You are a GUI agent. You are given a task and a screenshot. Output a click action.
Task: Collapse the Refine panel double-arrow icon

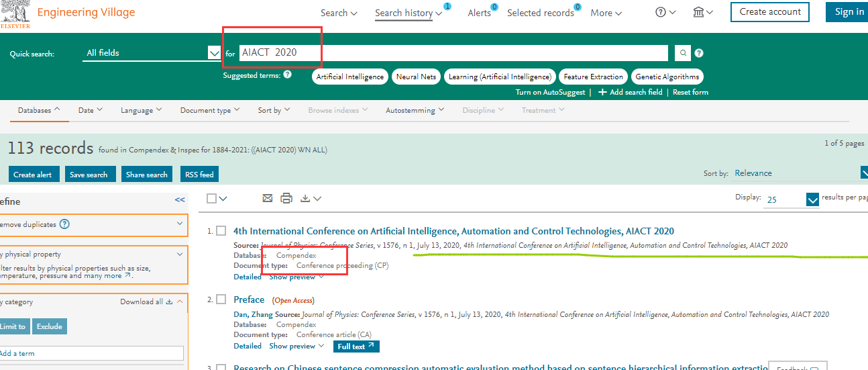point(180,200)
